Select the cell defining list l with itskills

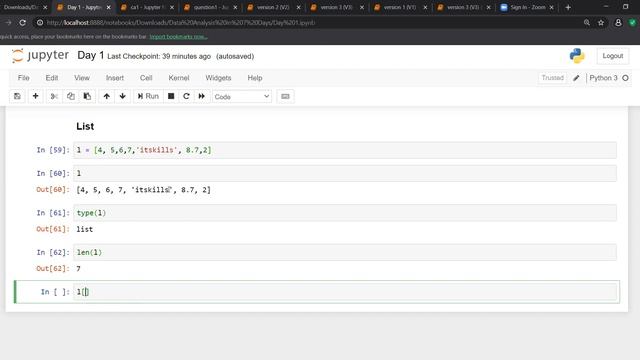(x=344, y=150)
